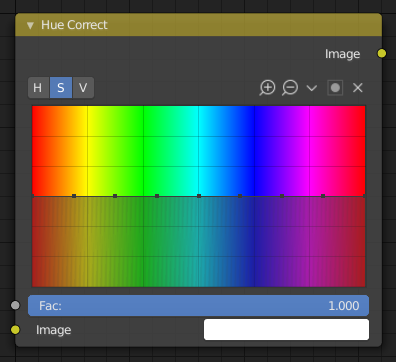The image size is (396, 362).
Task: Select the curve control point at blue
Action: coord(240,196)
